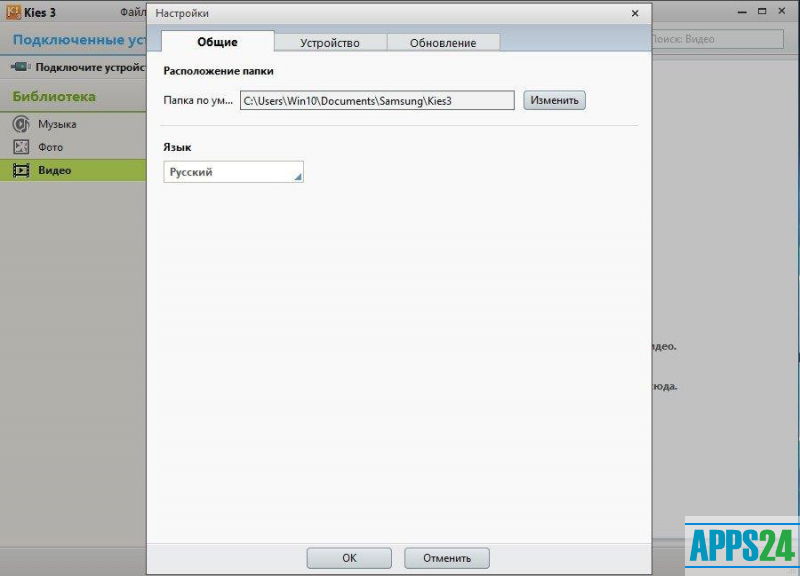
Task: Close the Настройки dialog
Action: click(635, 13)
